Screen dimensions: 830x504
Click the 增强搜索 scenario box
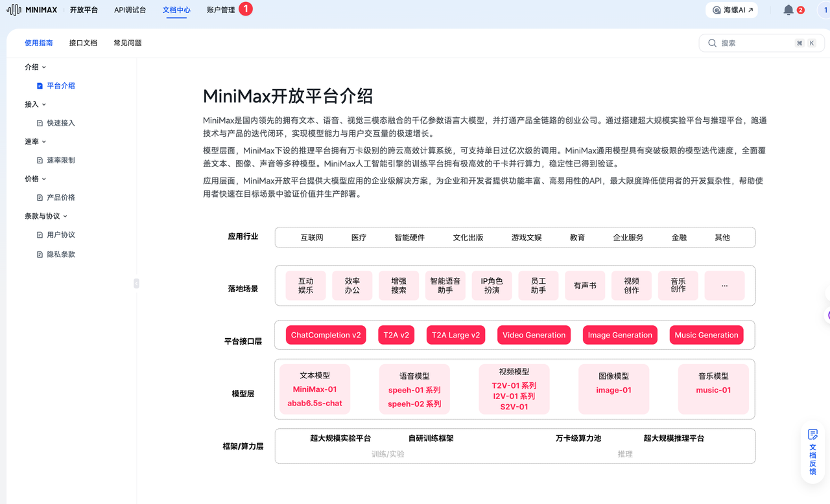[399, 286]
